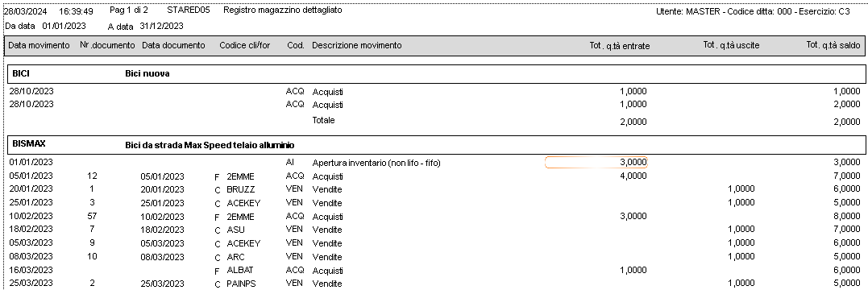Click document number 12 on 05/01/2023 row

(93, 176)
